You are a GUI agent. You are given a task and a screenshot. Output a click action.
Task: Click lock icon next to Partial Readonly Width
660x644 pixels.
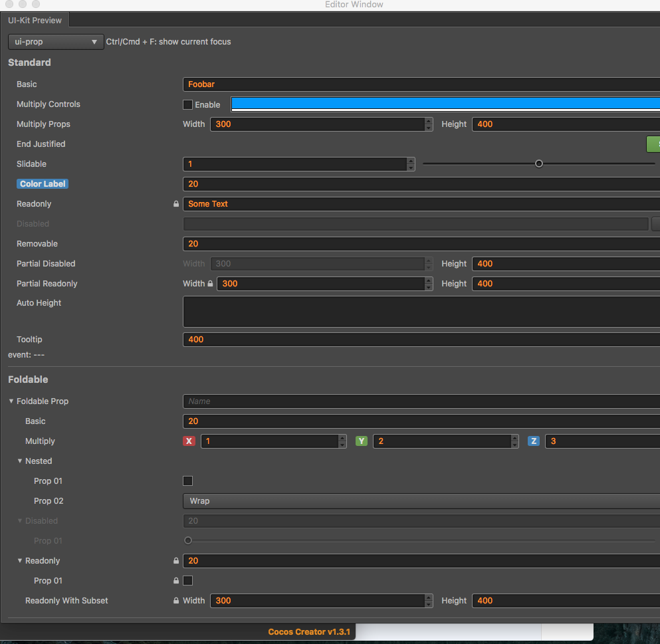(x=210, y=283)
